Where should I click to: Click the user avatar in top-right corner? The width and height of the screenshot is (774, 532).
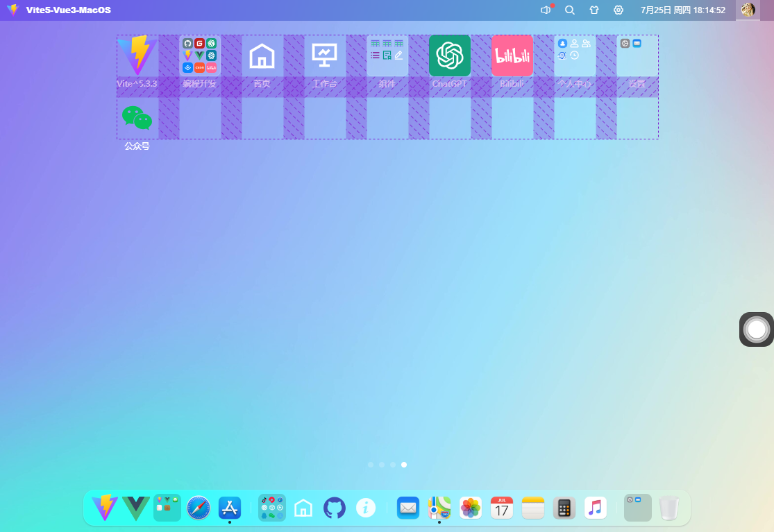point(748,10)
